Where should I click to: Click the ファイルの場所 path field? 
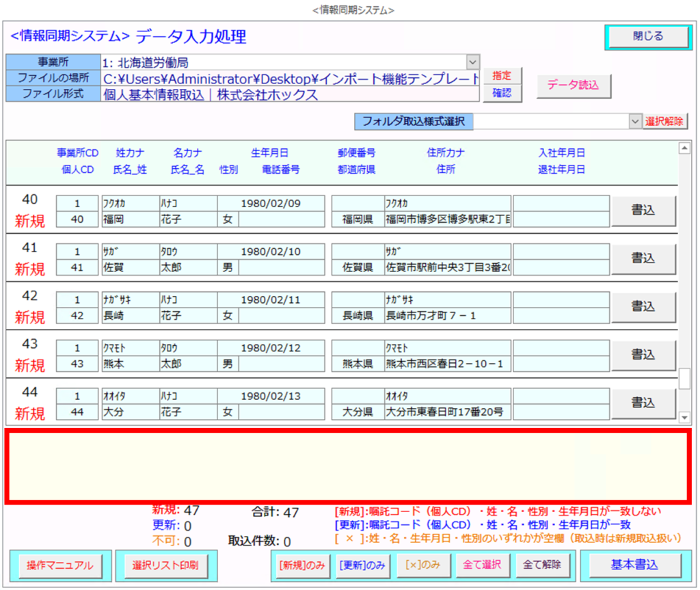click(x=291, y=79)
